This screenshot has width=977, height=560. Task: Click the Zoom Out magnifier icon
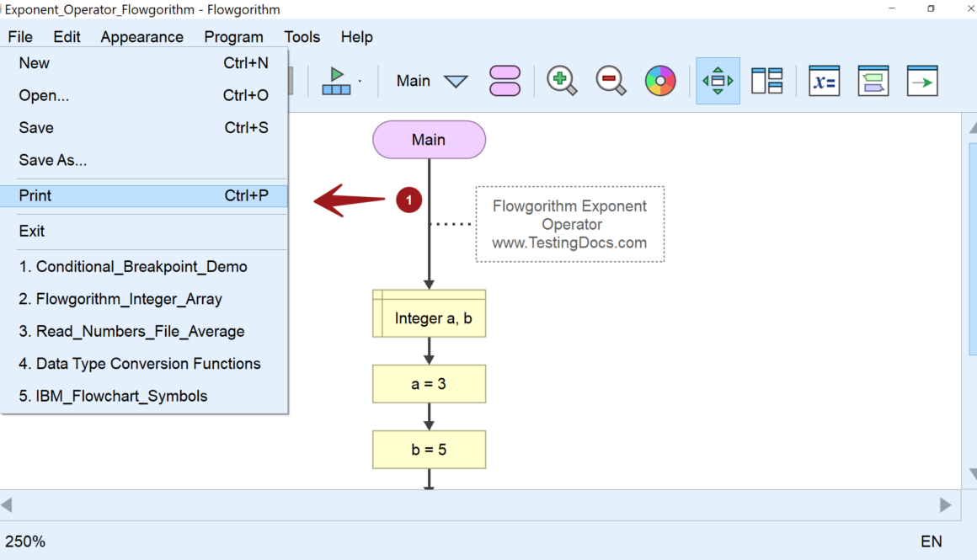tap(611, 81)
